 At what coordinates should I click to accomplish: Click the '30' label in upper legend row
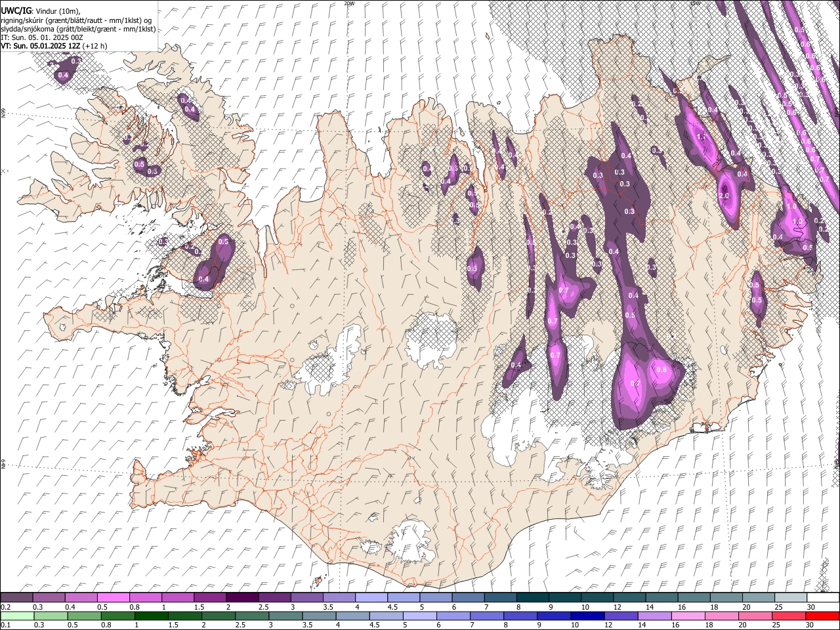[811, 607]
